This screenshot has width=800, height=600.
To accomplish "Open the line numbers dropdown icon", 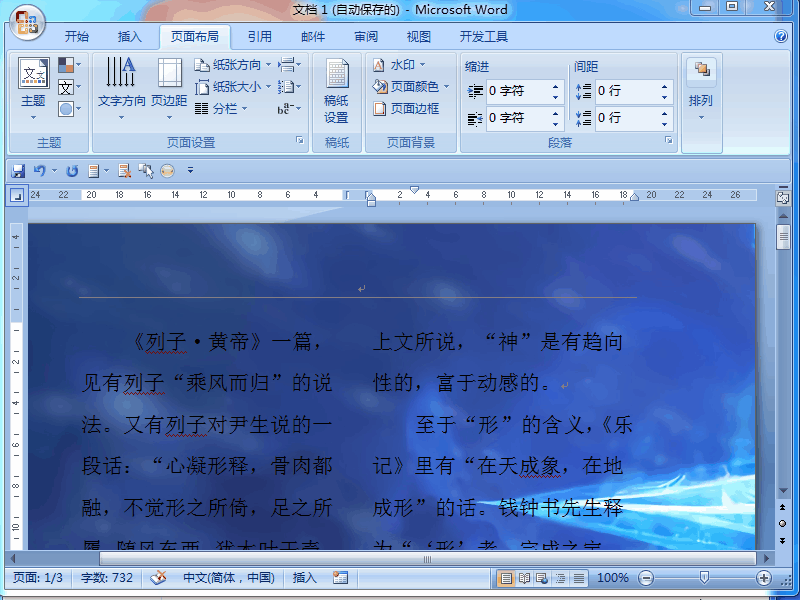I will 289,87.
